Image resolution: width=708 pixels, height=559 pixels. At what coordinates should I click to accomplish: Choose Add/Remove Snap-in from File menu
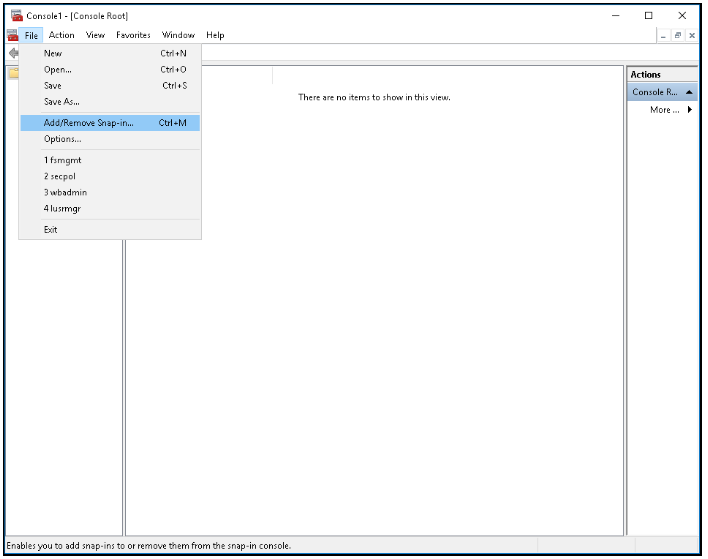coord(89,123)
